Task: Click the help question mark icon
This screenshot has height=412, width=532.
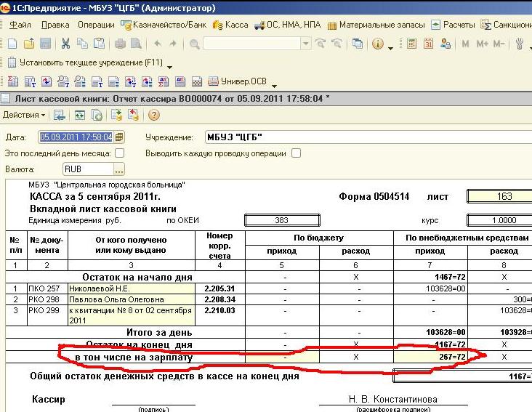Action: coord(154,115)
